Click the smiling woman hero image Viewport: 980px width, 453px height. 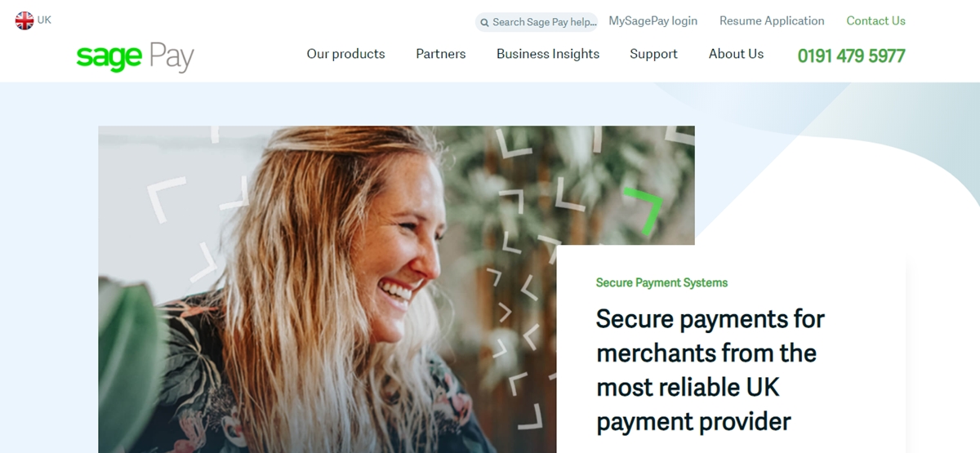pyautogui.click(x=327, y=289)
